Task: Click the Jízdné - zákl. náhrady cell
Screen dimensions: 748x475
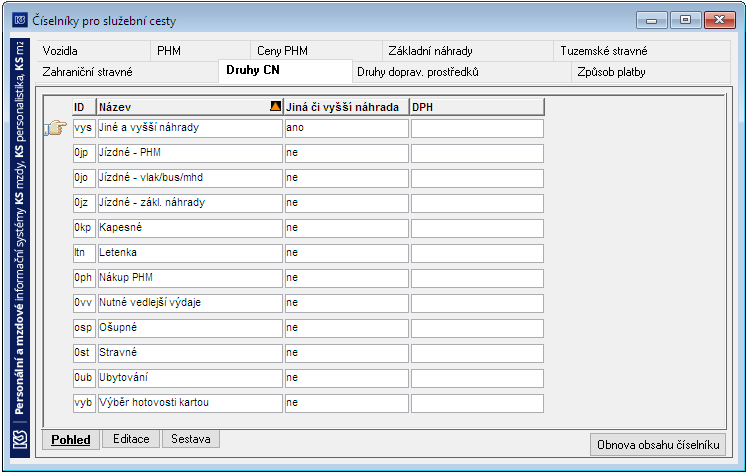Action: (x=190, y=203)
